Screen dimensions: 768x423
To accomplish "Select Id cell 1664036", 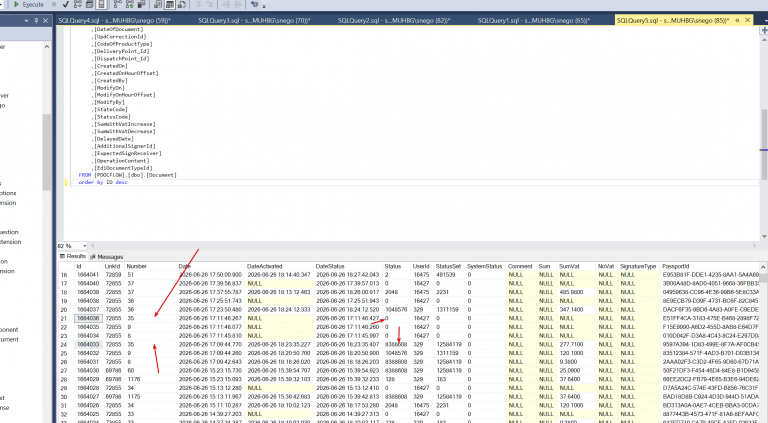I will [88, 318].
